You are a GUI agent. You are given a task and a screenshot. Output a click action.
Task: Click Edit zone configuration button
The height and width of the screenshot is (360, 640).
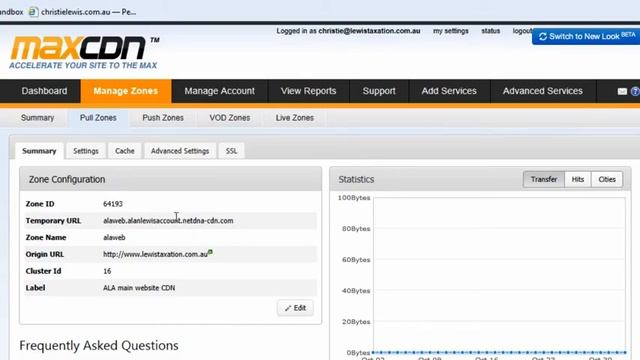(x=295, y=308)
